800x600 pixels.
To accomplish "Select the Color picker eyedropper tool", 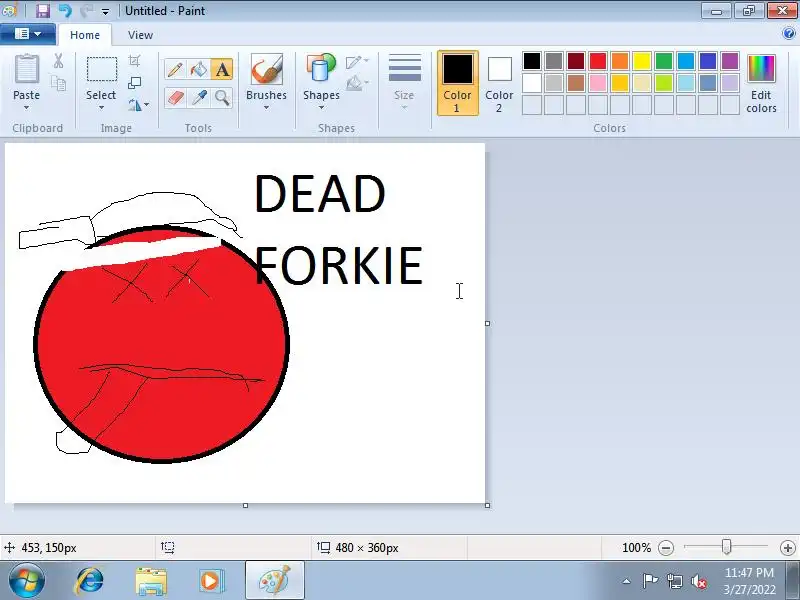I will 198,97.
